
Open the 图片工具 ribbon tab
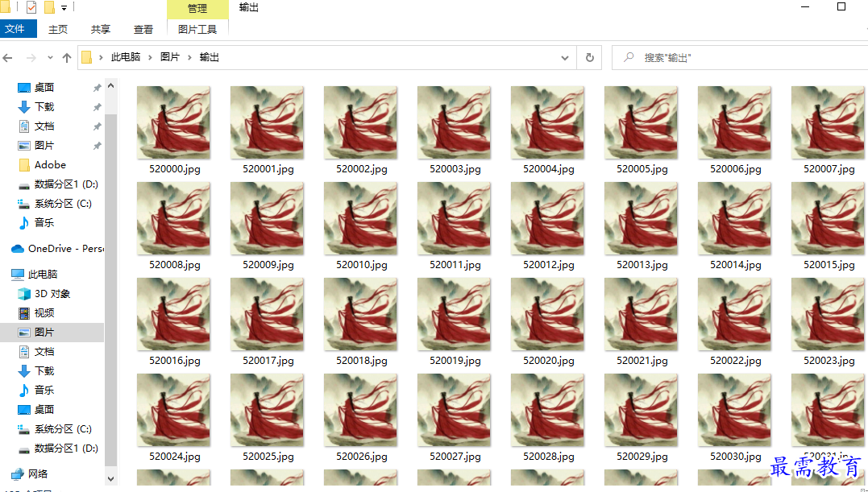(x=197, y=29)
